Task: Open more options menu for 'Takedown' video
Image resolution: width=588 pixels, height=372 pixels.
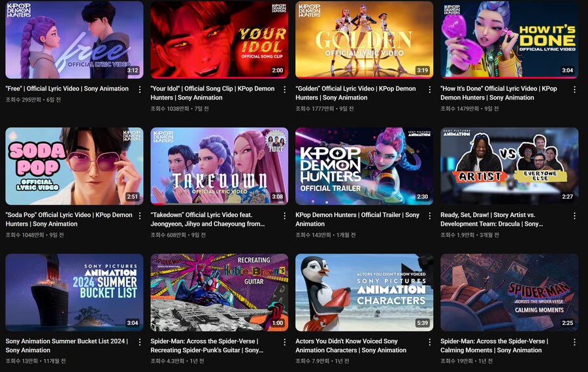Action: [x=285, y=216]
